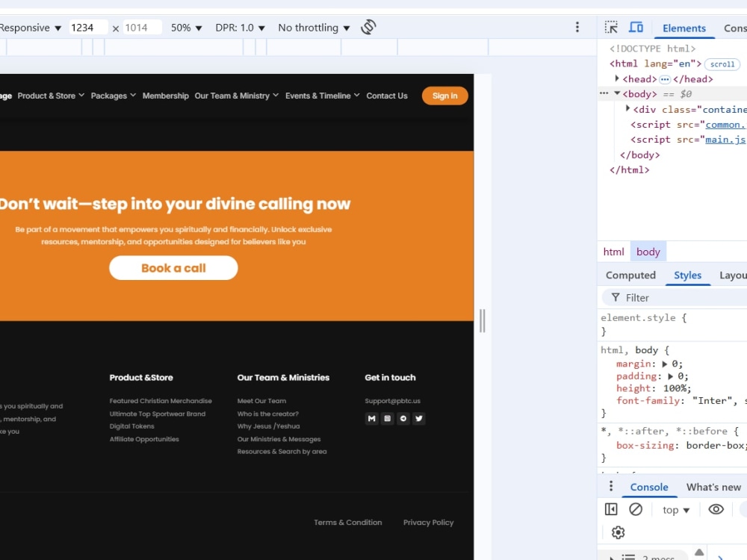Clear the console with the ban icon
Viewport: 747px width, 560px height.
click(x=636, y=509)
